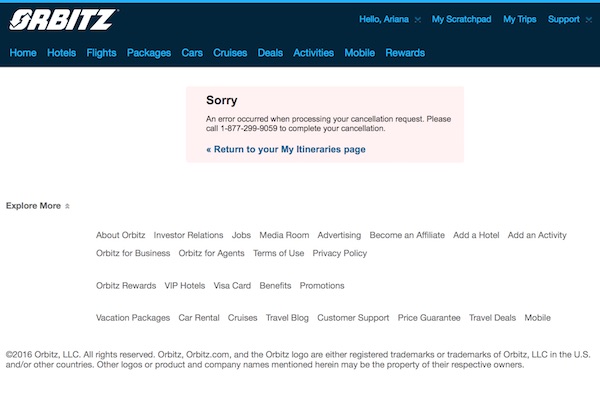This screenshot has height=400, width=600.
Task: Click the Price Guarantee link
Action: click(429, 318)
